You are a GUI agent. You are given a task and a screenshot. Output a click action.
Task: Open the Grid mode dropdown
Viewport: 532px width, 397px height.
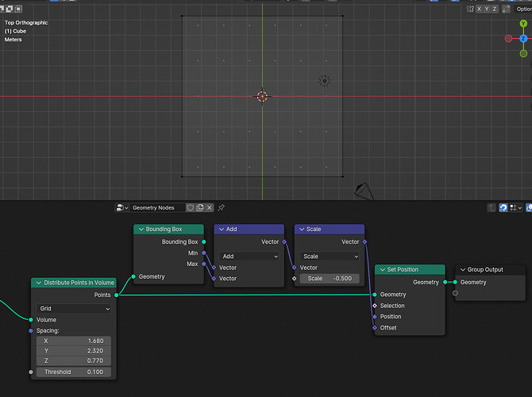click(74, 308)
